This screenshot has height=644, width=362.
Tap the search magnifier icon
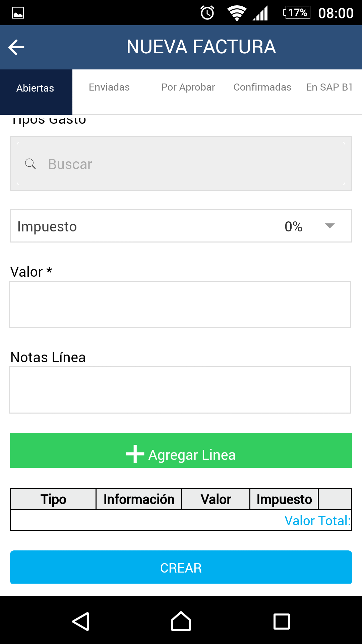30,164
